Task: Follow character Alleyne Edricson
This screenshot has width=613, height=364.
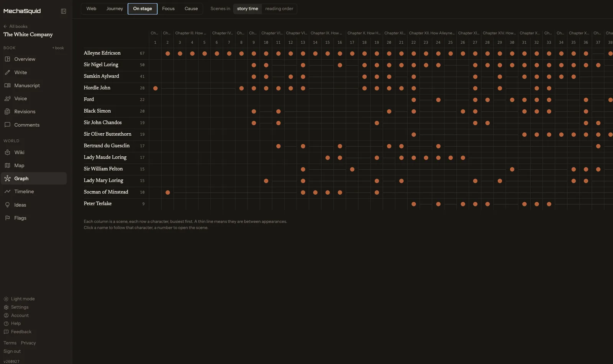Action: pos(102,53)
